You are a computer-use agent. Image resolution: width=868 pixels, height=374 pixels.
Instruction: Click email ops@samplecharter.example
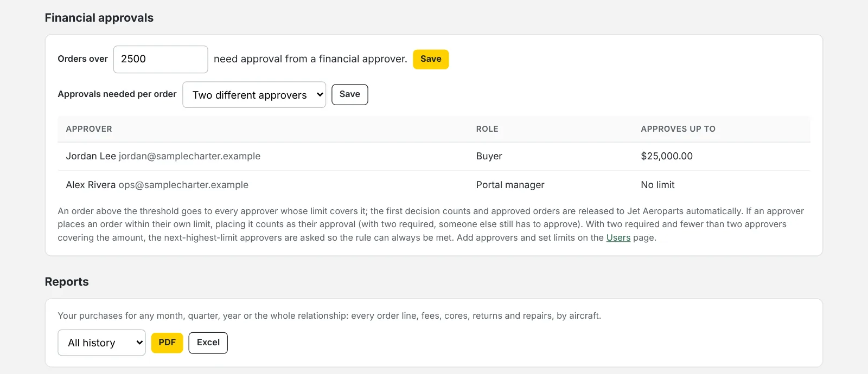[x=183, y=185]
